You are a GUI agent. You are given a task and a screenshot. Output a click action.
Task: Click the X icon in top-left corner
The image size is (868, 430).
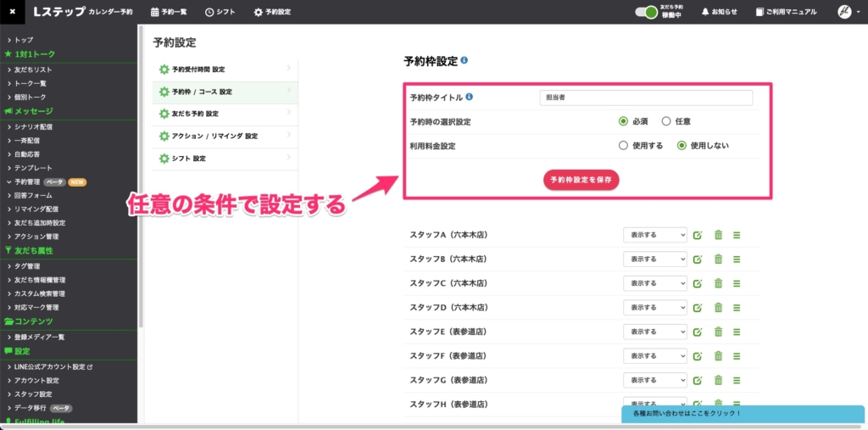pyautogui.click(x=12, y=12)
